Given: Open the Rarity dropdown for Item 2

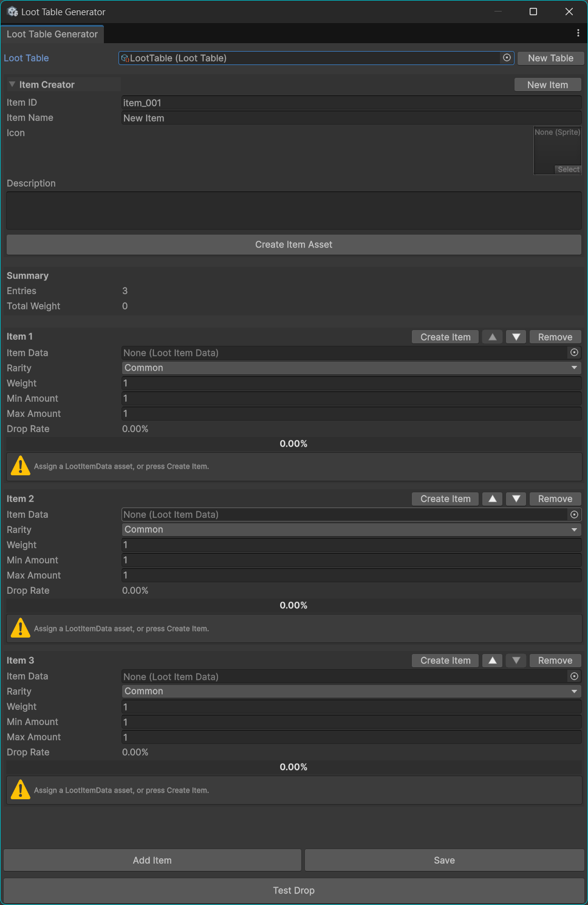Looking at the screenshot, I should [351, 530].
